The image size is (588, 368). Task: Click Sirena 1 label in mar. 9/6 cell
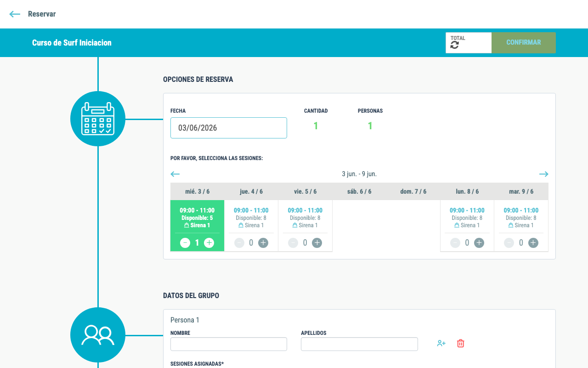pyautogui.click(x=521, y=225)
